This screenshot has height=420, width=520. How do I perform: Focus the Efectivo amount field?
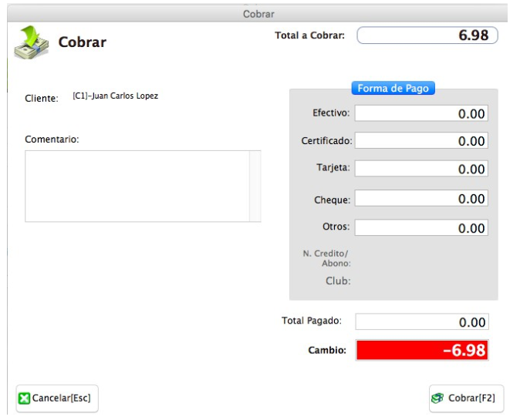(x=421, y=113)
